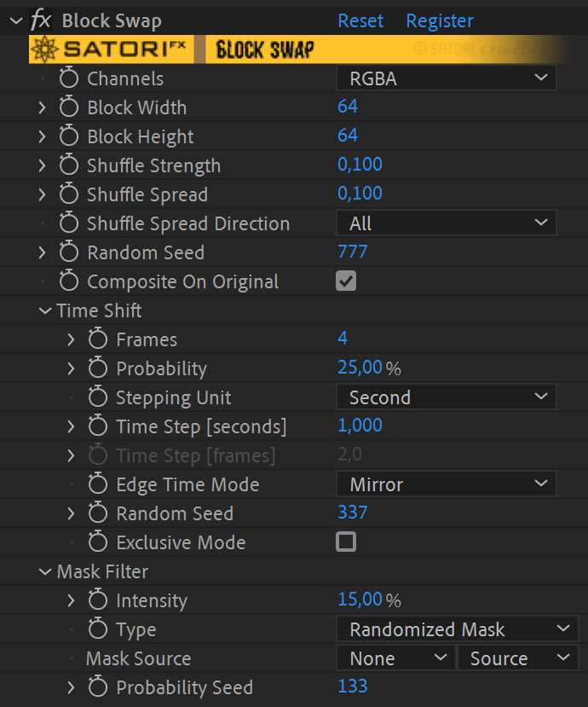
Task: Expand the Frames property
Action: coord(71,339)
